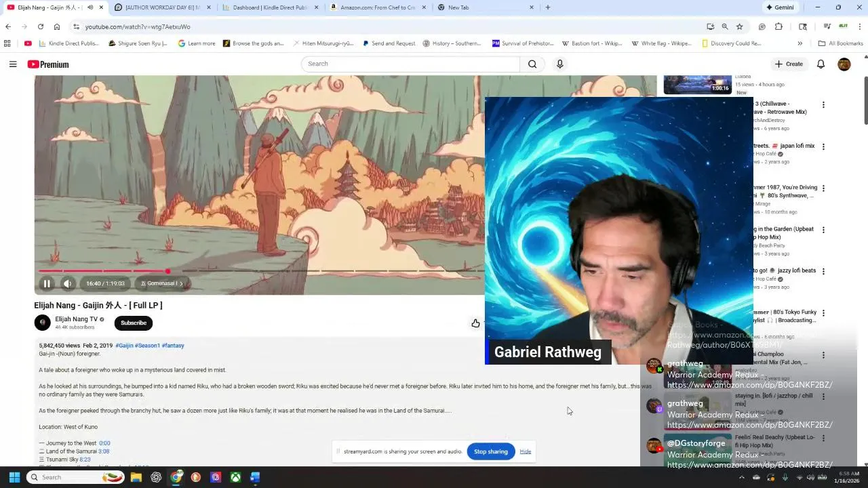Open Chrome from the taskbar
Image resolution: width=868 pixels, height=488 pixels.
(176, 477)
